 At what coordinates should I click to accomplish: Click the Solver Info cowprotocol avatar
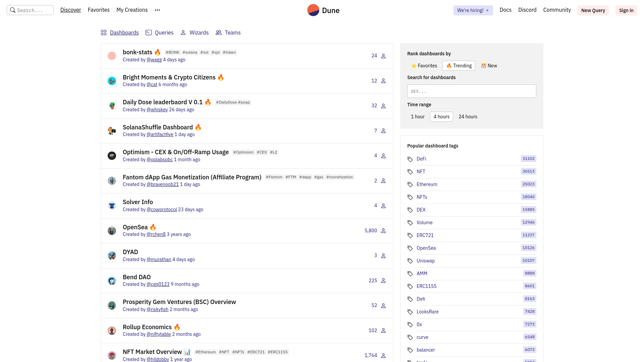tap(112, 205)
